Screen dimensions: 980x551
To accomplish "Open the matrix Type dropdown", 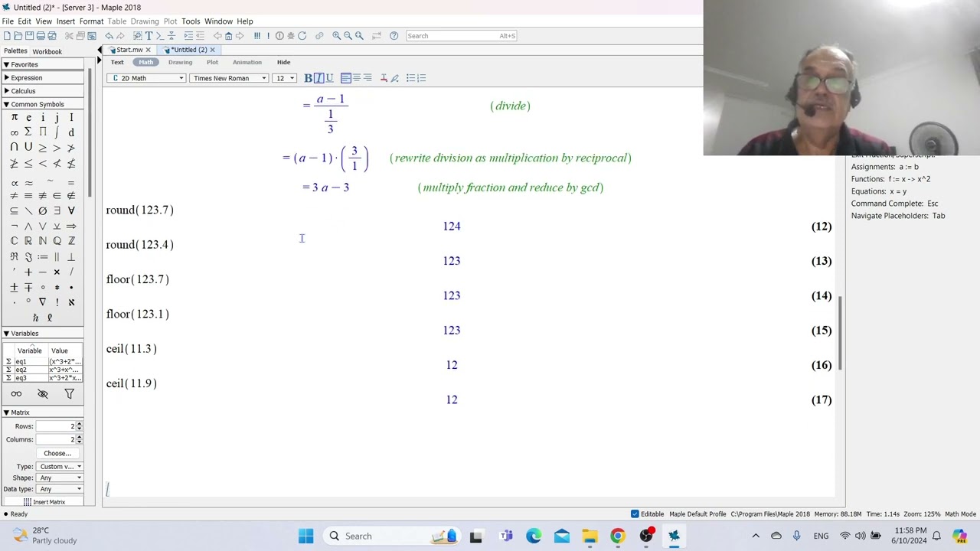I will click(60, 466).
